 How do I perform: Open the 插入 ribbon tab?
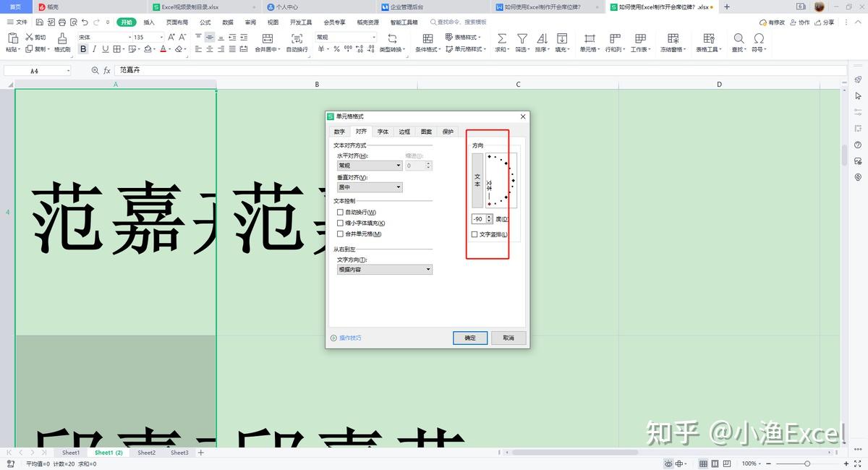(x=147, y=22)
